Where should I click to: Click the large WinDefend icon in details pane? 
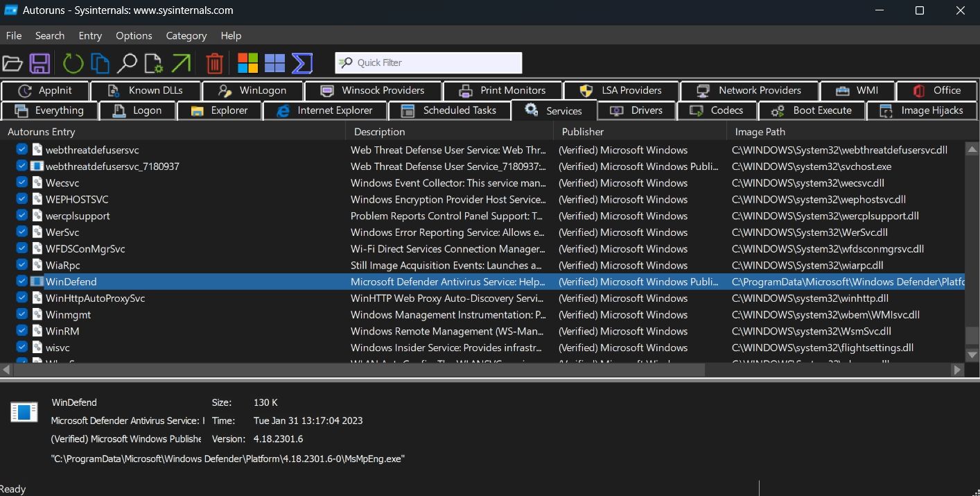point(24,412)
